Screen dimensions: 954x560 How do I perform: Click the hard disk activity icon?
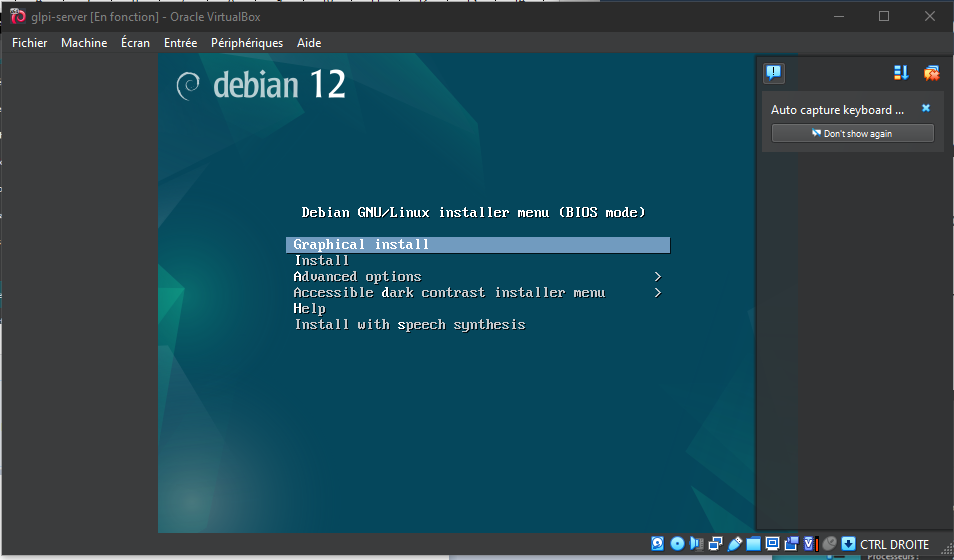(x=658, y=544)
